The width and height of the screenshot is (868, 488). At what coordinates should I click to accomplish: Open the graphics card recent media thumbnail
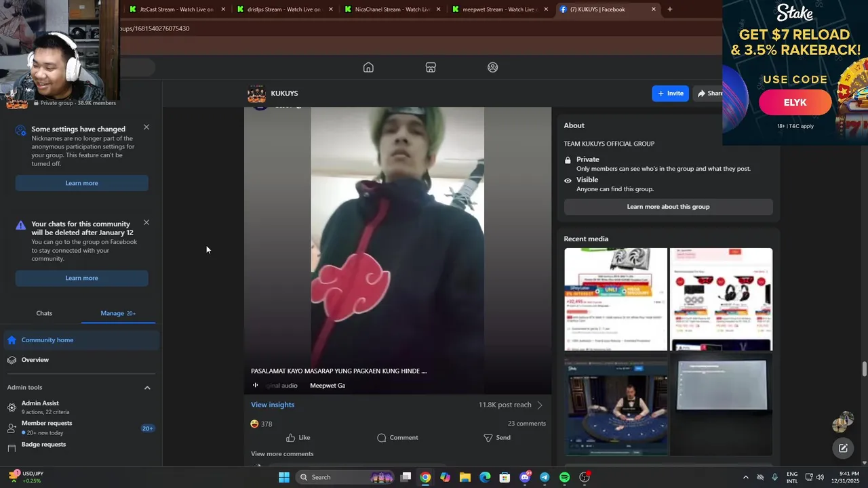tap(616, 300)
